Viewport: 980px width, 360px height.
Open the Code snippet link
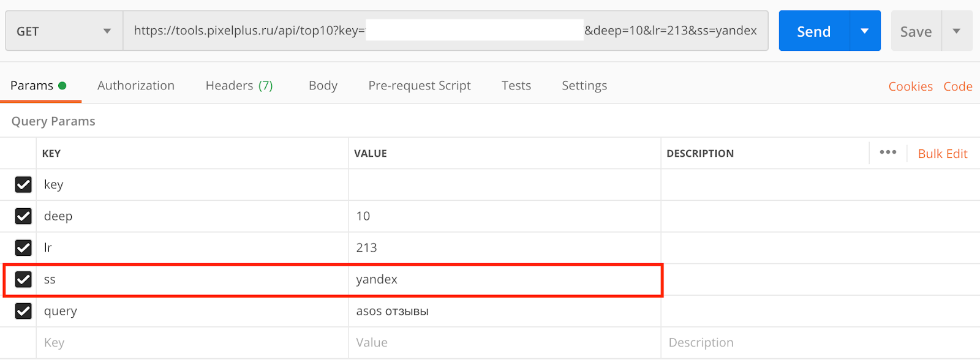pos(958,86)
